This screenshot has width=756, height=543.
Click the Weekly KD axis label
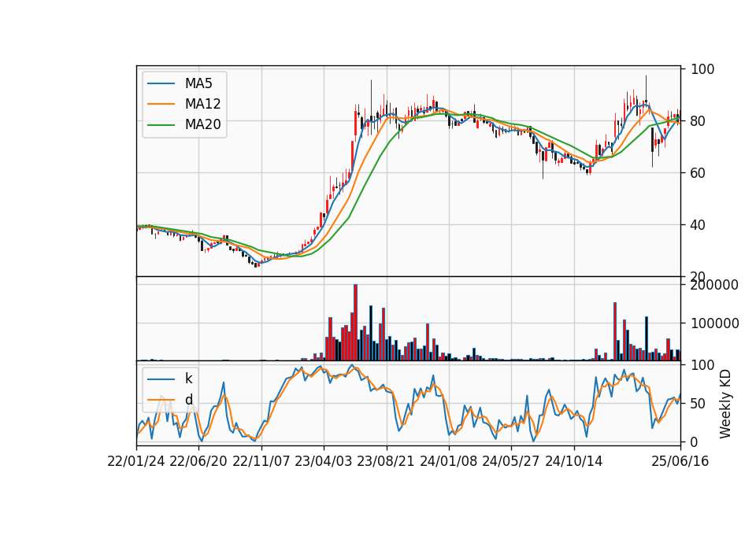(725, 404)
